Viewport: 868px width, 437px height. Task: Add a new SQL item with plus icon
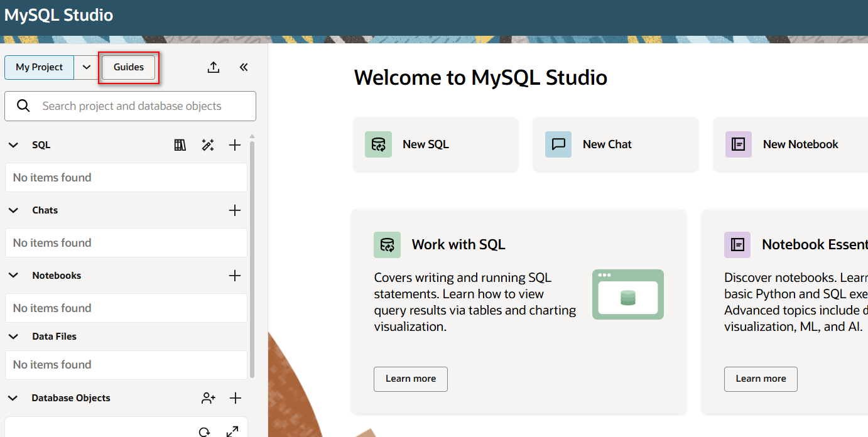pos(235,145)
